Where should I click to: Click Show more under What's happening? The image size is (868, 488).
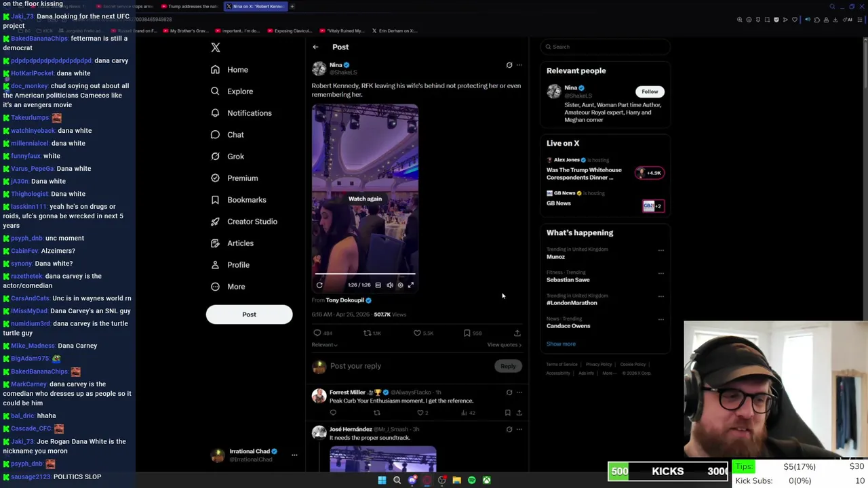(x=561, y=344)
